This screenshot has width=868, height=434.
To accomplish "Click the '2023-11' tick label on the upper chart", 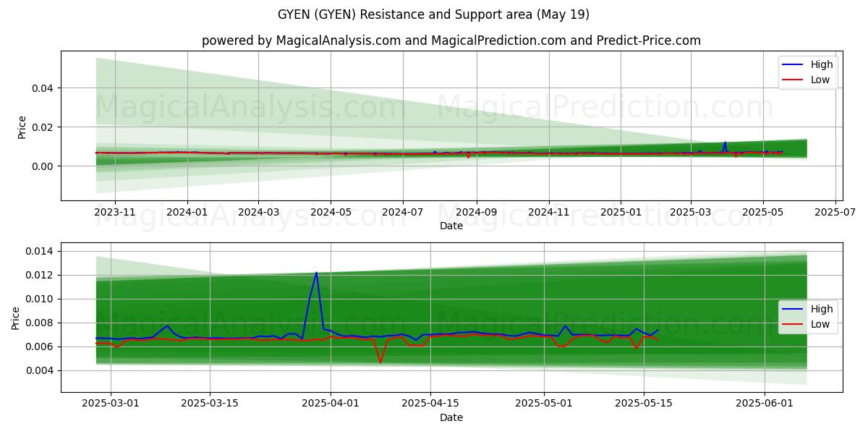I will pos(115,213).
